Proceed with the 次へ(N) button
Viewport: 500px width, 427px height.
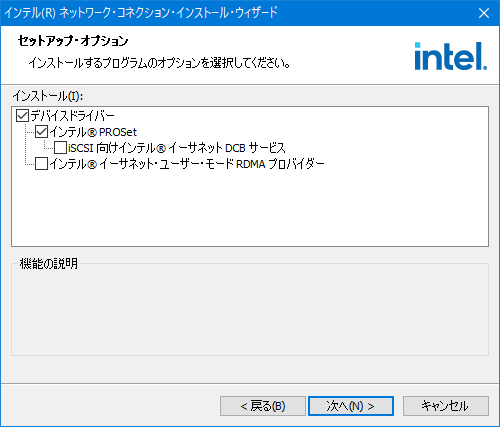pos(351,406)
